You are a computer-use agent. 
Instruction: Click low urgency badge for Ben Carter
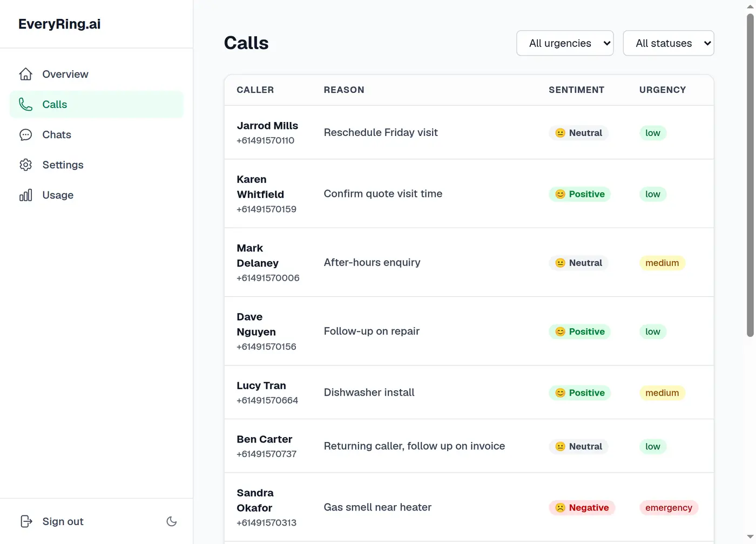653,446
